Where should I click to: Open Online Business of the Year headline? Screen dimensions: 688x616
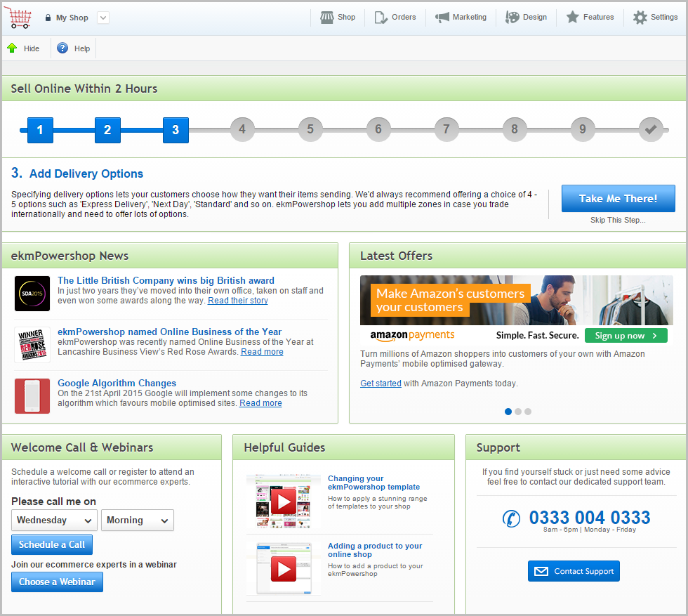169,332
